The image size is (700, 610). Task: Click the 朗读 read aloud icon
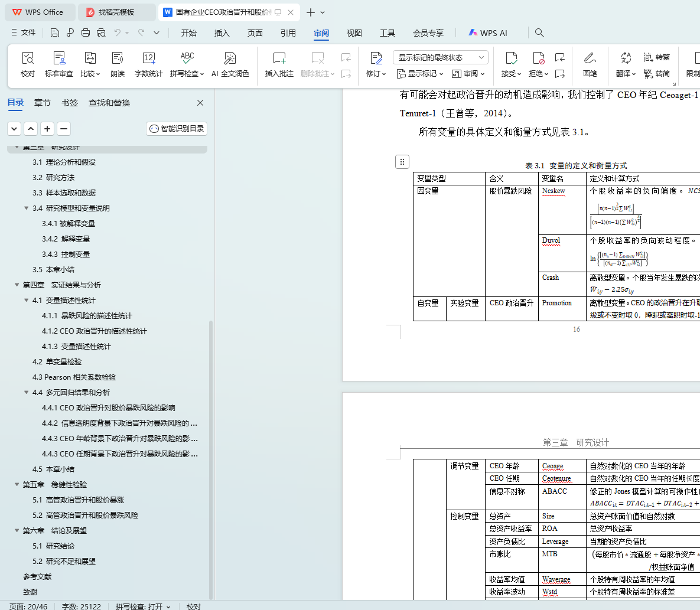[x=118, y=64]
